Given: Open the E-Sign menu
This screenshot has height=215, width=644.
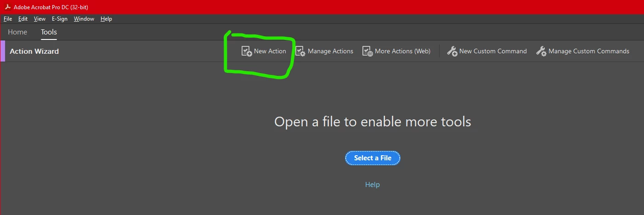Looking at the screenshot, I should (59, 19).
